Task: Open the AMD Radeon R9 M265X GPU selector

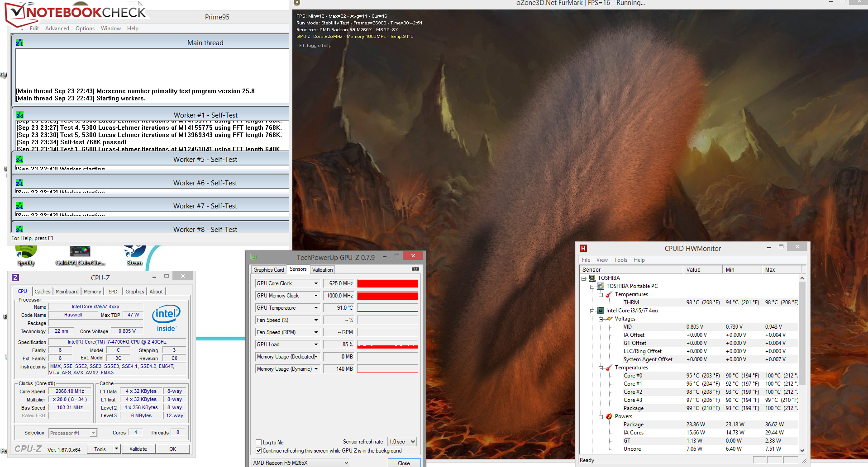Action: (301, 462)
